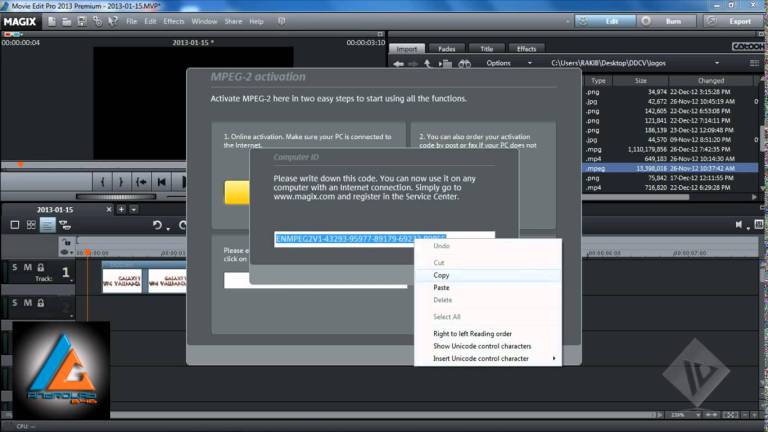The height and width of the screenshot is (432, 768).
Task: Open the Options dropdown in media pool
Action: (509, 63)
